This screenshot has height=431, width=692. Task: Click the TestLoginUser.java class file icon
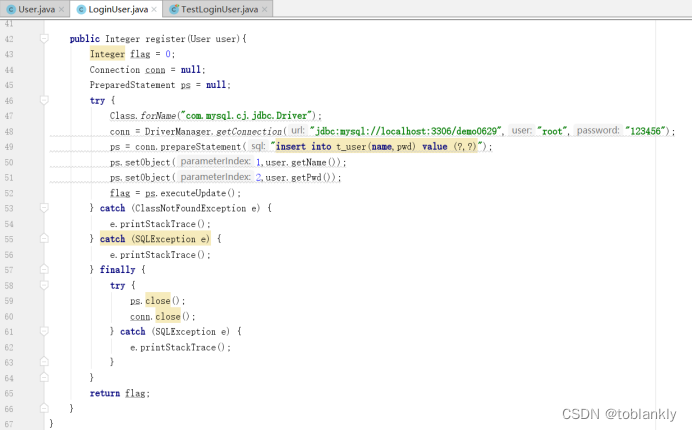coord(174,9)
